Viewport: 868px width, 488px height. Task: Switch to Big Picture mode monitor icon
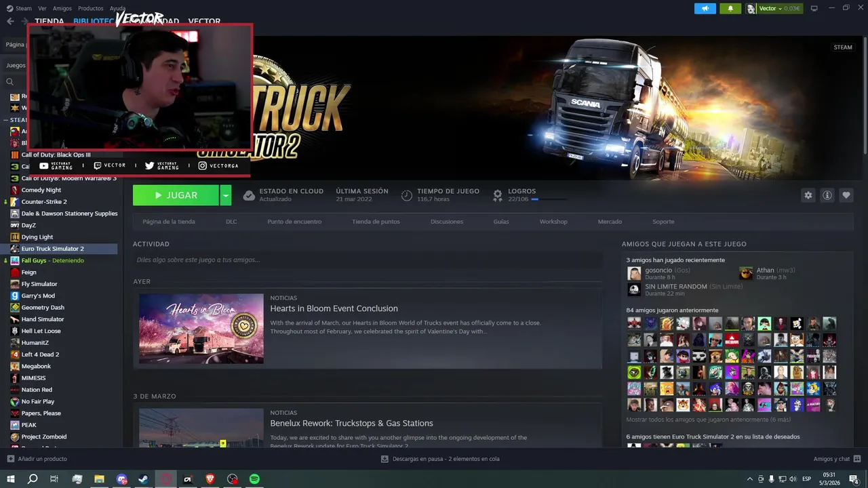[x=814, y=8]
